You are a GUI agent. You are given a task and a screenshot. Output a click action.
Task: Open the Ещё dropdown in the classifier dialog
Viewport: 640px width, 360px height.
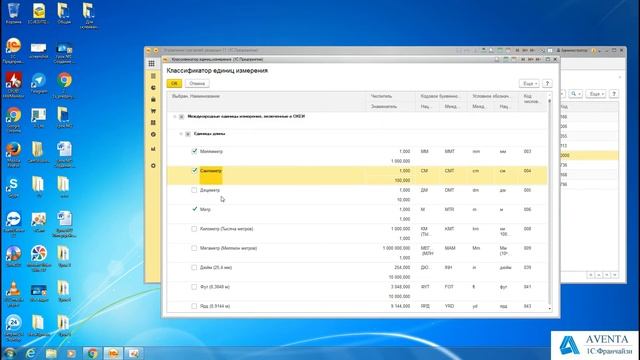pos(529,84)
